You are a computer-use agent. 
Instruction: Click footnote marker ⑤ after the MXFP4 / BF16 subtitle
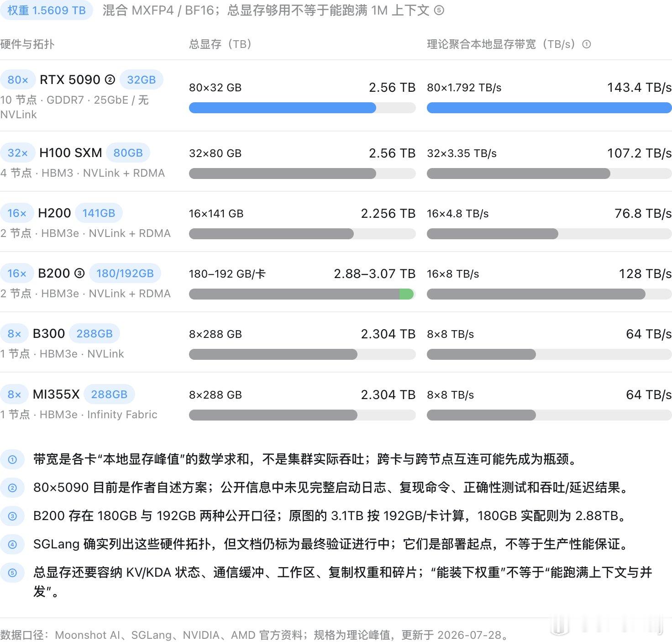point(439,11)
